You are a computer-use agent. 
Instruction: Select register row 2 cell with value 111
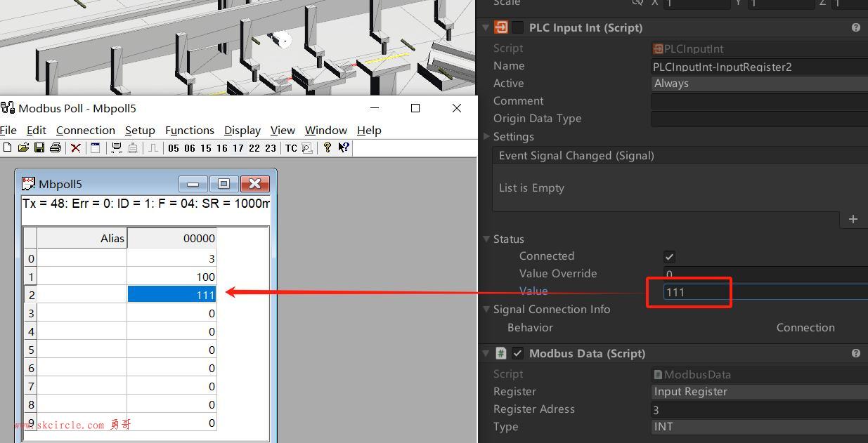point(171,295)
